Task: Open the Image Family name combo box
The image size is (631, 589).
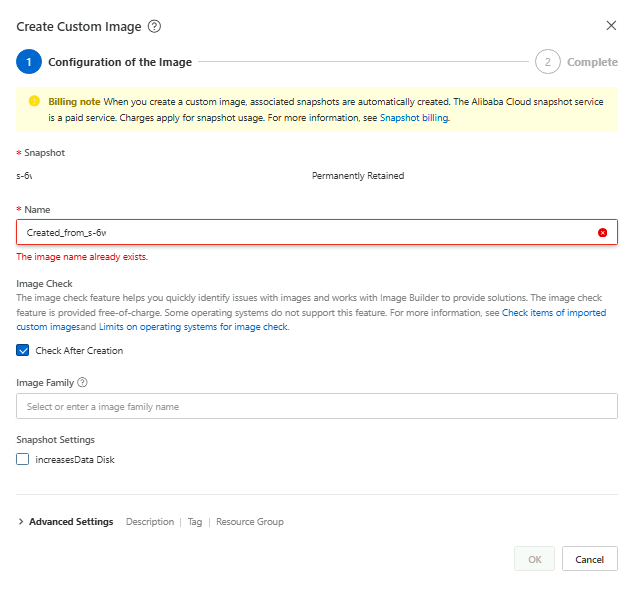Action: (316, 407)
